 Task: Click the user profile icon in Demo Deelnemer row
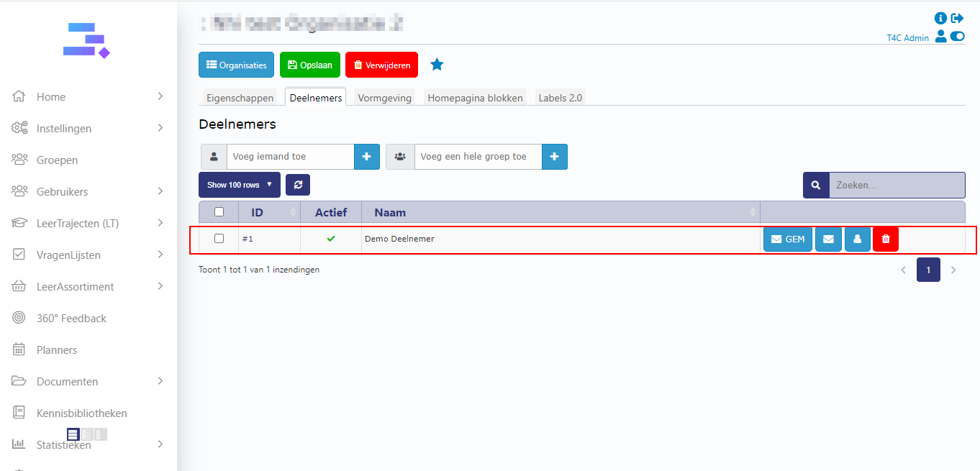(x=857, y=239)
